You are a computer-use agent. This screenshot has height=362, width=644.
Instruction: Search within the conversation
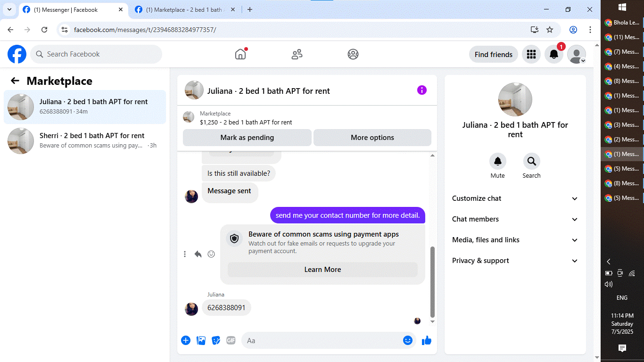(x=531, y=161)
